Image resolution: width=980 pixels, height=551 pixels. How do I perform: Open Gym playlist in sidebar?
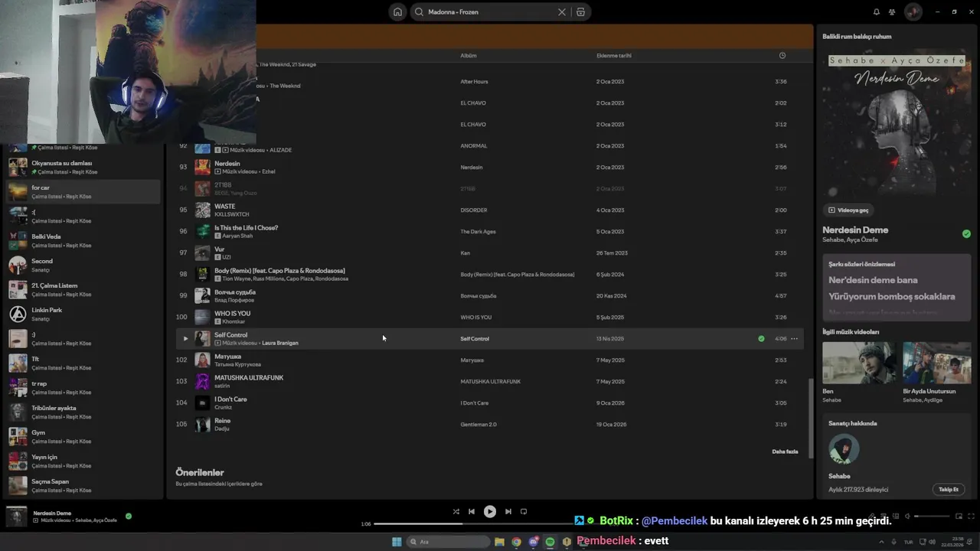(83, 436)
